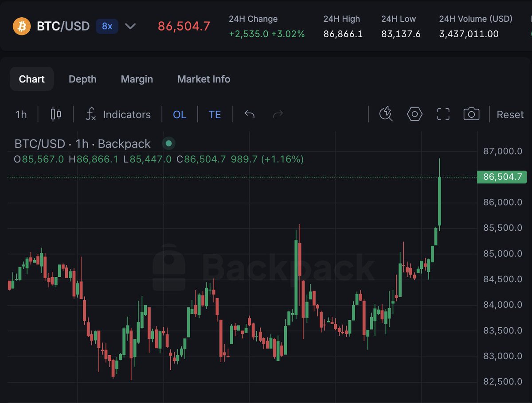This screenshot has height=403, width=532.
Task: Open the BTC/USD market selector chevron
Action: 130,26
